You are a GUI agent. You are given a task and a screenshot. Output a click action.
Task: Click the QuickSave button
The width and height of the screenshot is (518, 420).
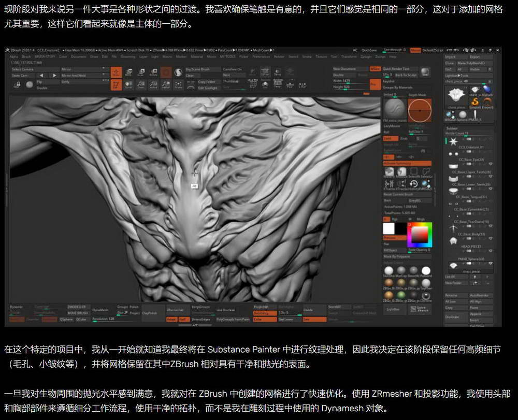(x=369, y=51)
